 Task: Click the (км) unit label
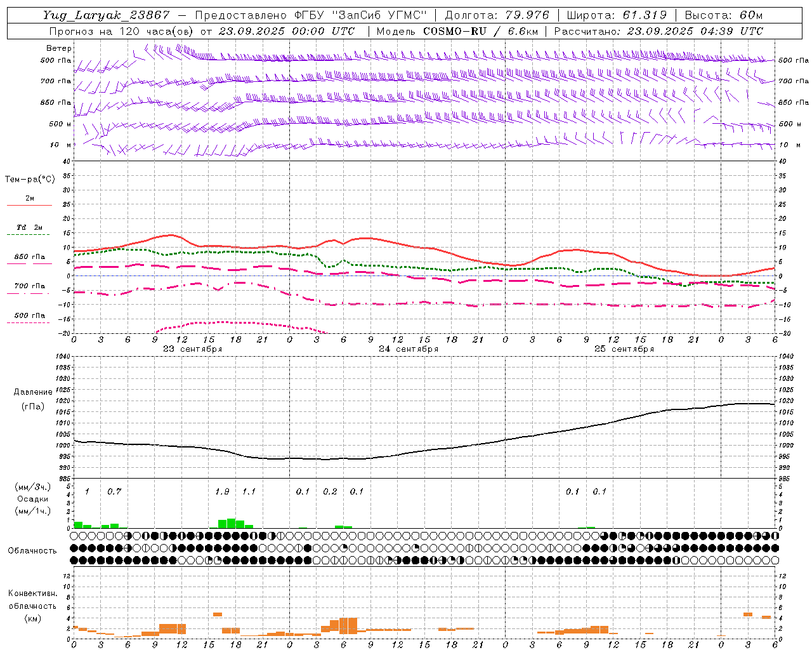[x=32, y=618]
